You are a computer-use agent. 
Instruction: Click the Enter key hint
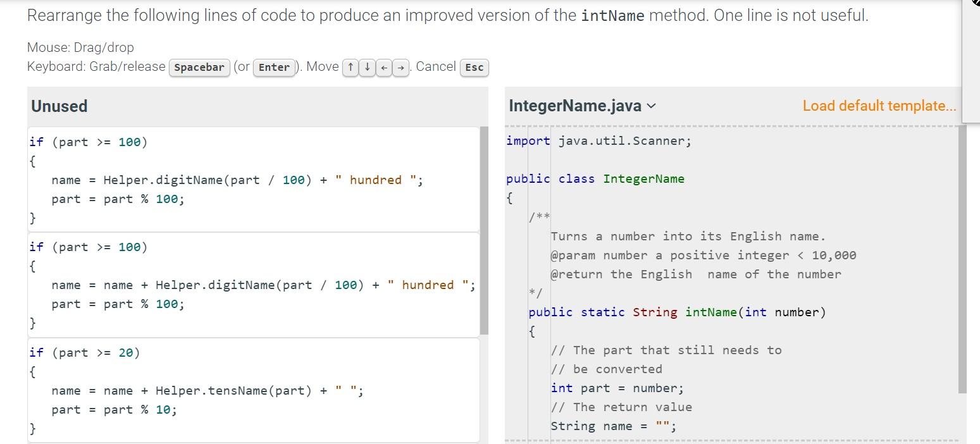coord(274,68)
